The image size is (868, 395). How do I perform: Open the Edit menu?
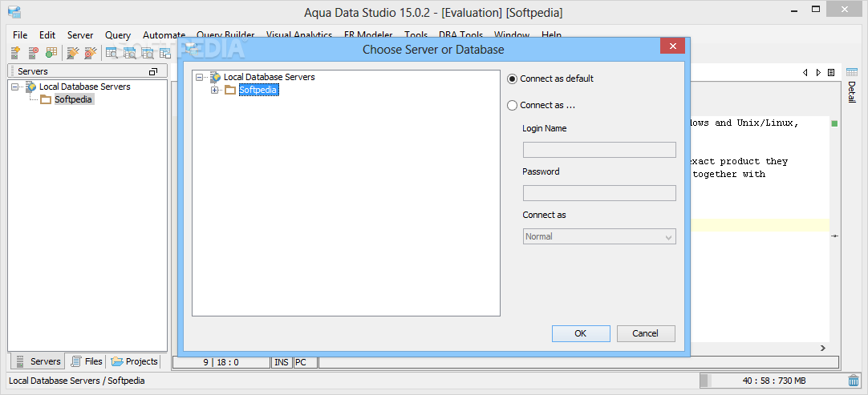pyautogui.click(x=47, y=35)
